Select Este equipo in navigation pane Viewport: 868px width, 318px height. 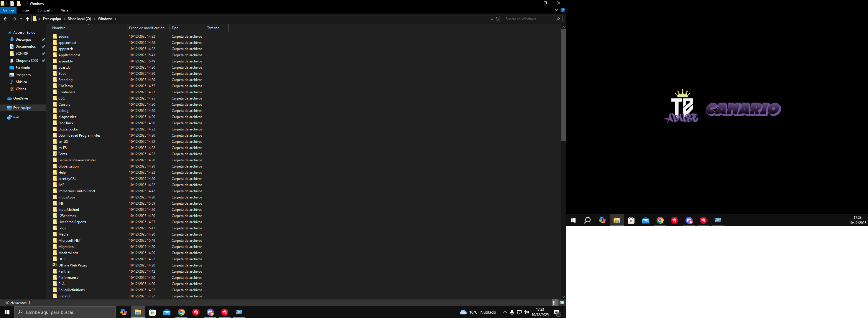(22, 108)
